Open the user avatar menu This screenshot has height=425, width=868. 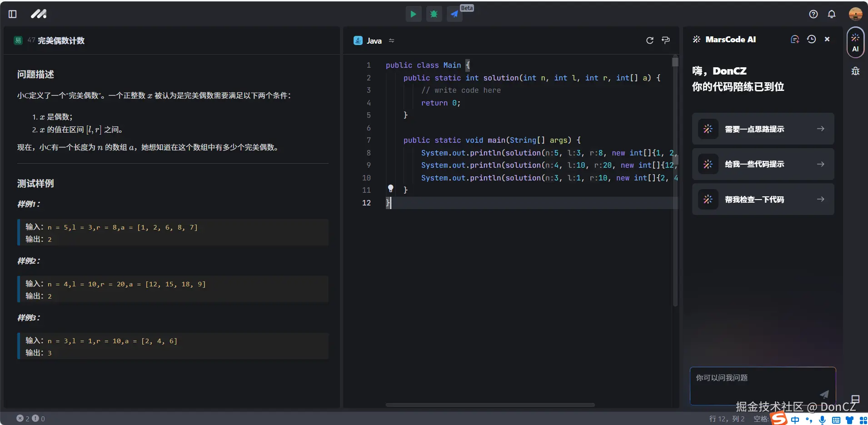[x=855, y=14]
